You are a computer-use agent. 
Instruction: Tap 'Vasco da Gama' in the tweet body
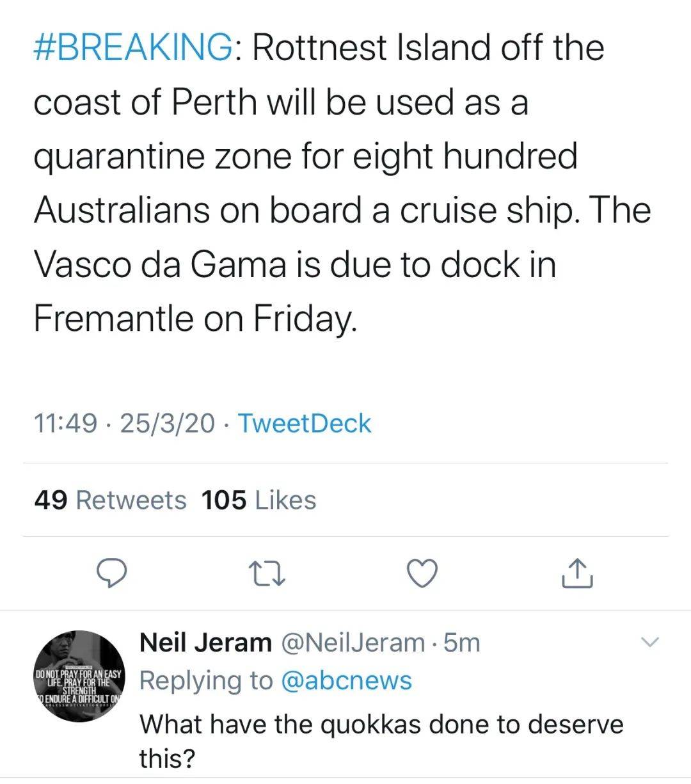tap(159, 264)
